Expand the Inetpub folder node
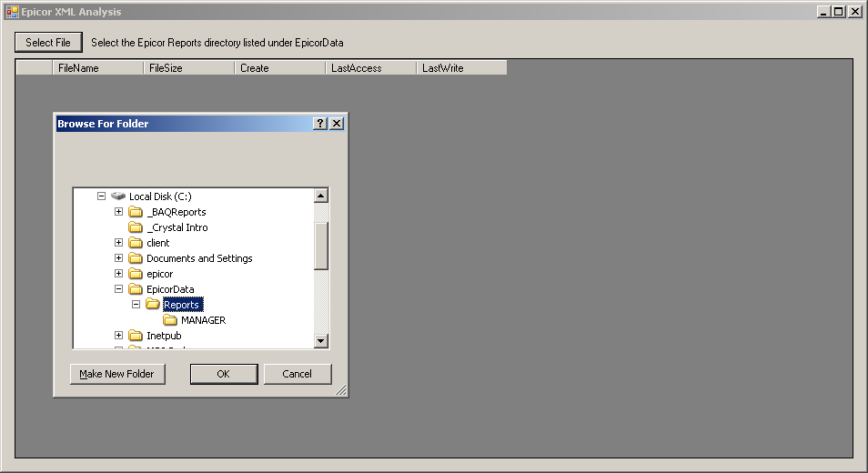The height and width of the screenshot is (473, 868). [118, 336]
